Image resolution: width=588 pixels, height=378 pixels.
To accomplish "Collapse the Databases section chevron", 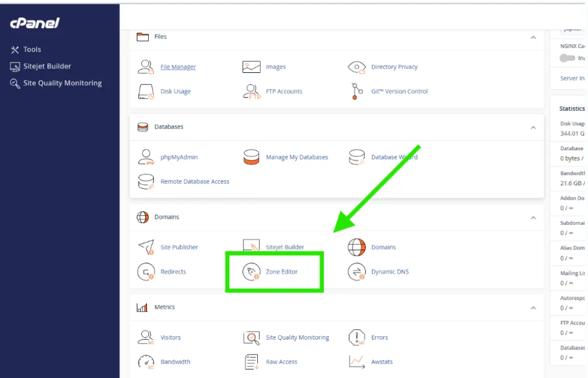I will coord(533,127).
